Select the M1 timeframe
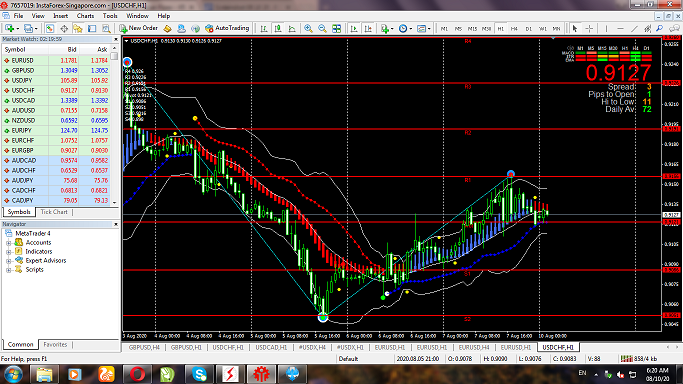Viewport: 683px width, 384px height. tap(444, 28)
